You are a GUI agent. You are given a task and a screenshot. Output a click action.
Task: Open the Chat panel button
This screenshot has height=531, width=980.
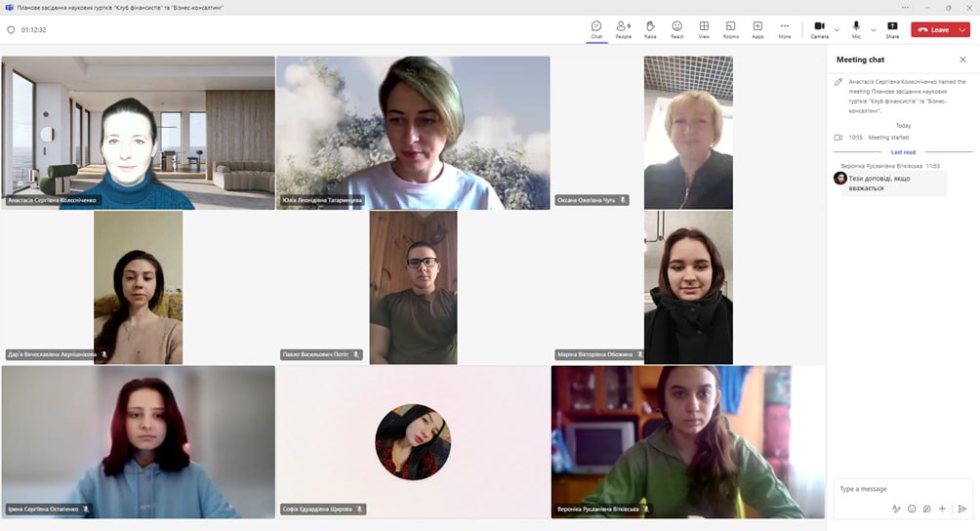pos(596,29)
